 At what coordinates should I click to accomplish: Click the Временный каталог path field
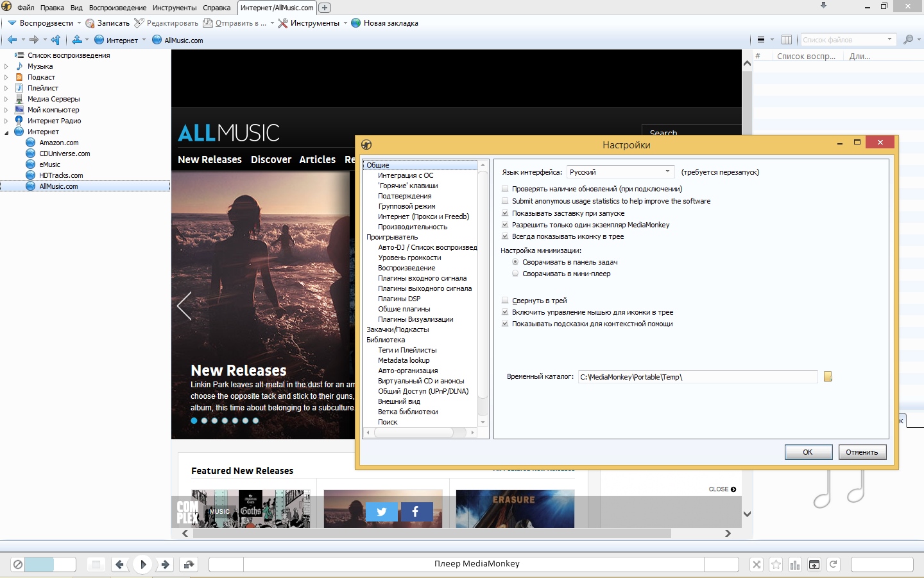pos(697,377)
